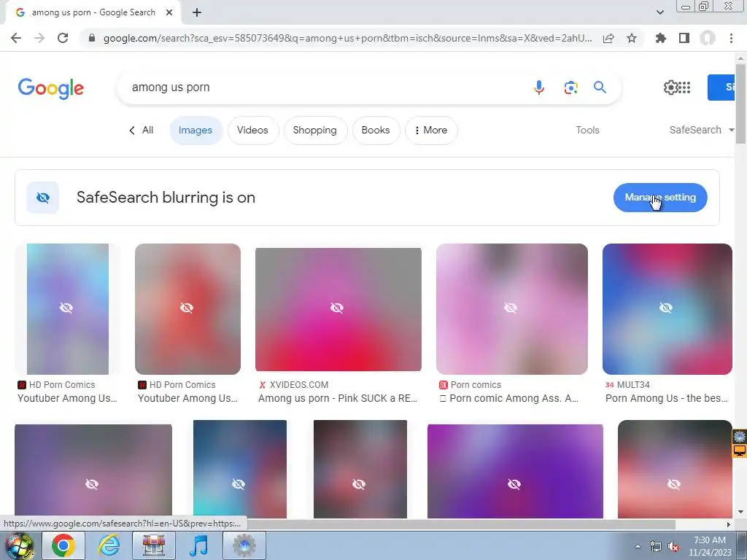Click the Chrome profile avatar icon
The image size is (747, 560).
tap(708, 38)
